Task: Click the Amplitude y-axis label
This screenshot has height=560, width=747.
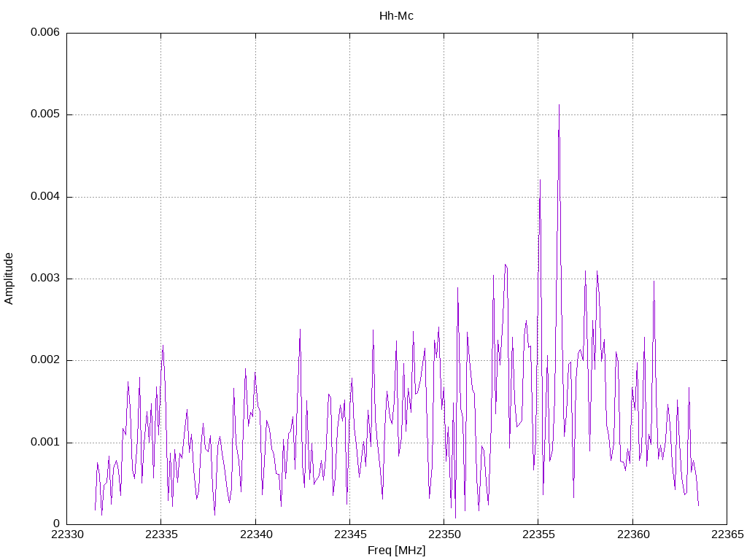Action: click(9, 278)
